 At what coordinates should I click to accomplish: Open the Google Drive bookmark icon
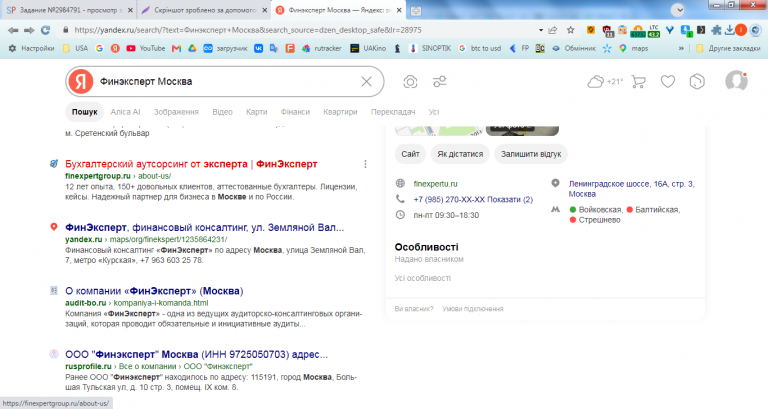[192, 48]
